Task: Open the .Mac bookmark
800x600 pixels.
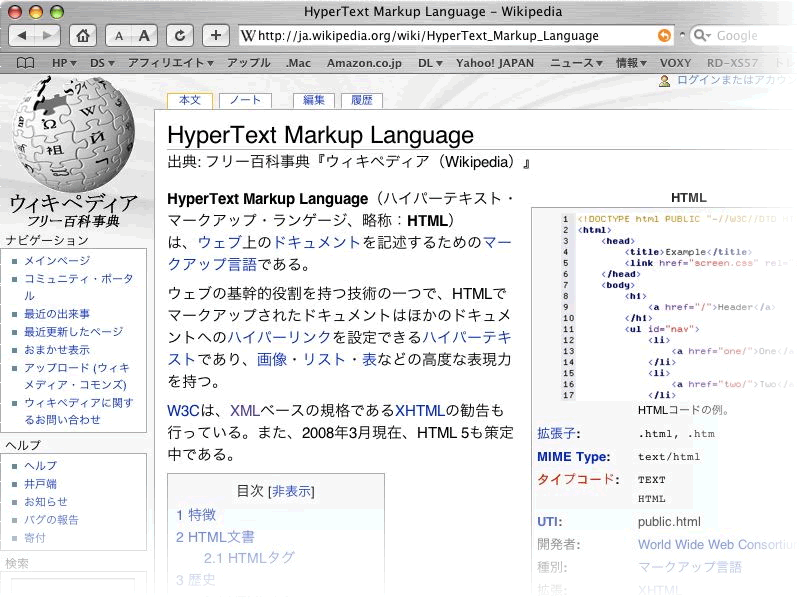Action: 298,63
